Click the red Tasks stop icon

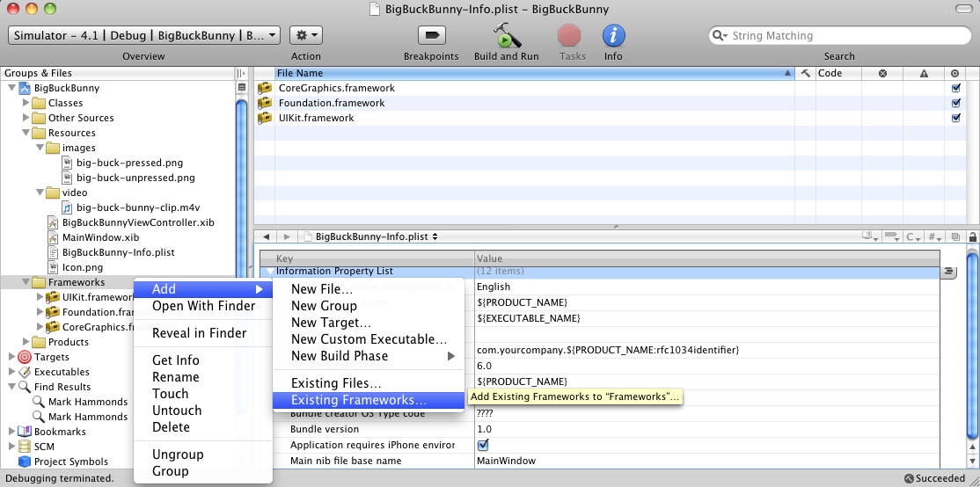569,35
